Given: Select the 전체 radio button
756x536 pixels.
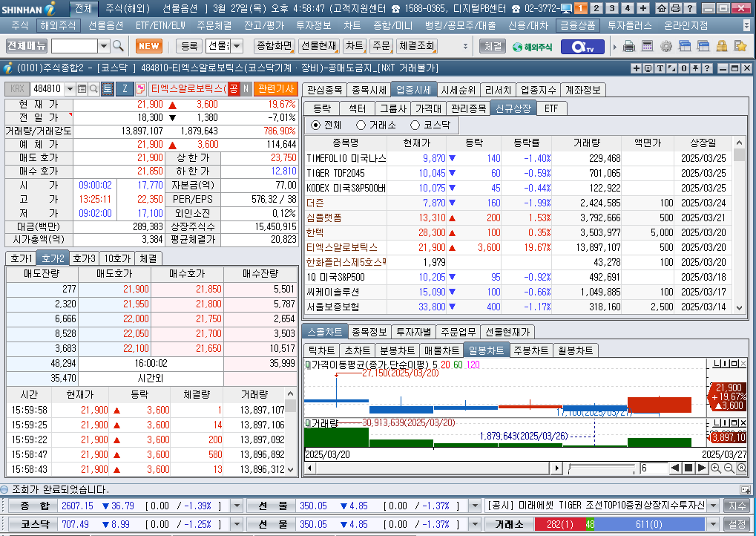Looking at the screenshot, I should point(315,125).
